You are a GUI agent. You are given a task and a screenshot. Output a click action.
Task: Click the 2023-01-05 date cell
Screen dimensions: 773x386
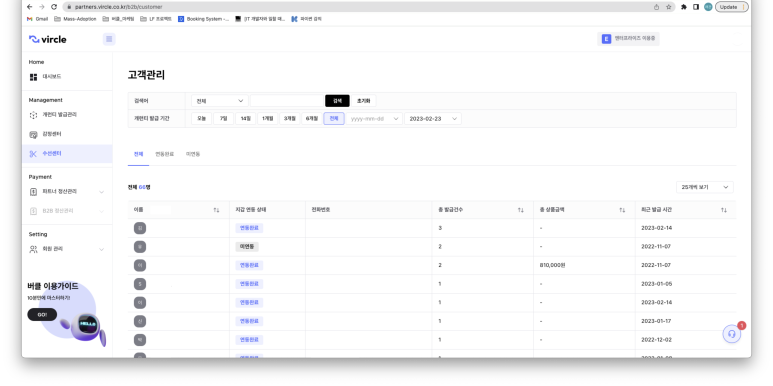[x=656, y=284]
